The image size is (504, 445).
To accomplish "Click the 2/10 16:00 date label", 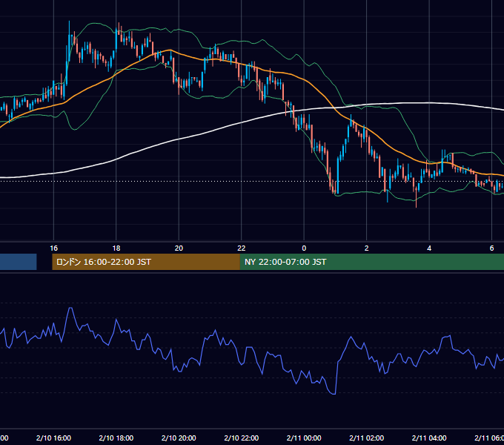I will [53, 438].
